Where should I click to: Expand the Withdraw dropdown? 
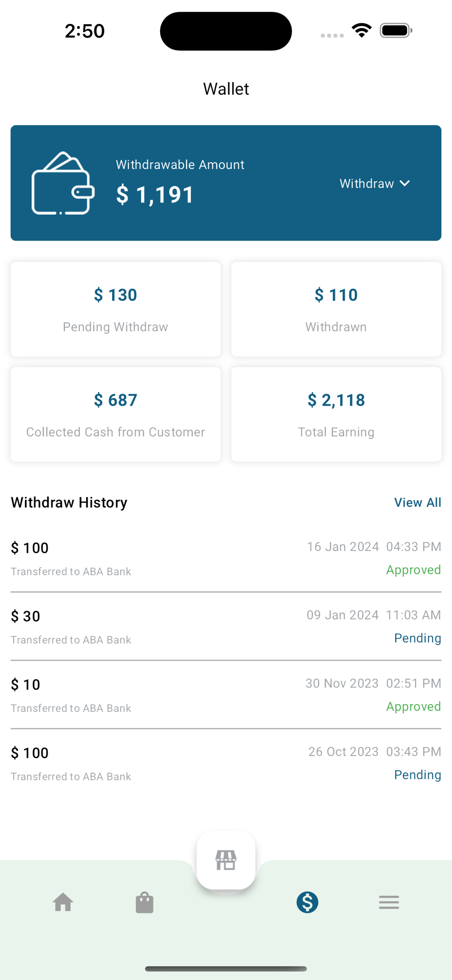[x=367, y=184]
